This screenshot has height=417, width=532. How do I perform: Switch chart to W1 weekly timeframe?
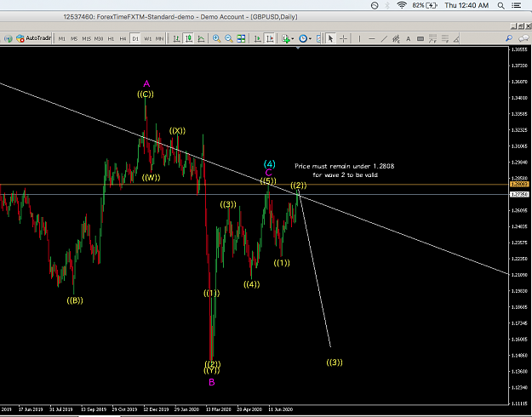[147, 38]
